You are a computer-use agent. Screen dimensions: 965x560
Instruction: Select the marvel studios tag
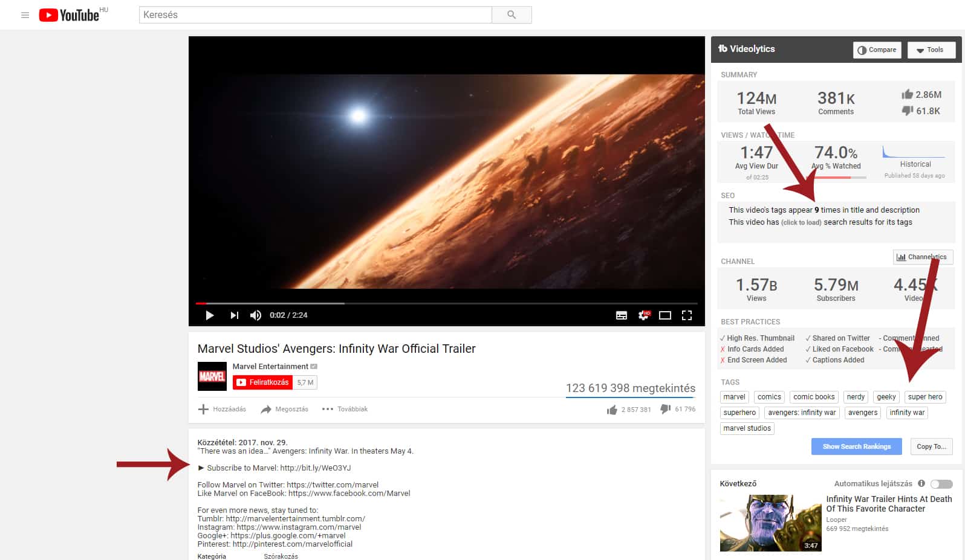coord(747,428)
